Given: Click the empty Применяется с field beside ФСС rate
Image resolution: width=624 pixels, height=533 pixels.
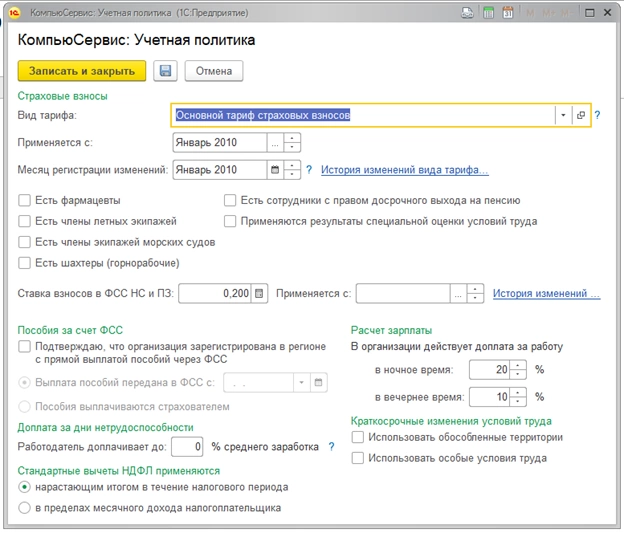Looking at the screenshot, I should tap(403, 293).
